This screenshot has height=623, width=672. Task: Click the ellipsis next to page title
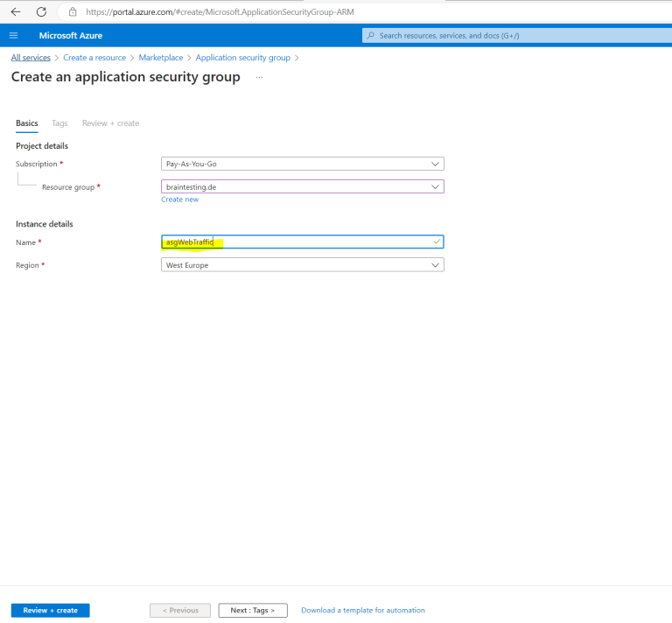pos(259,78)
